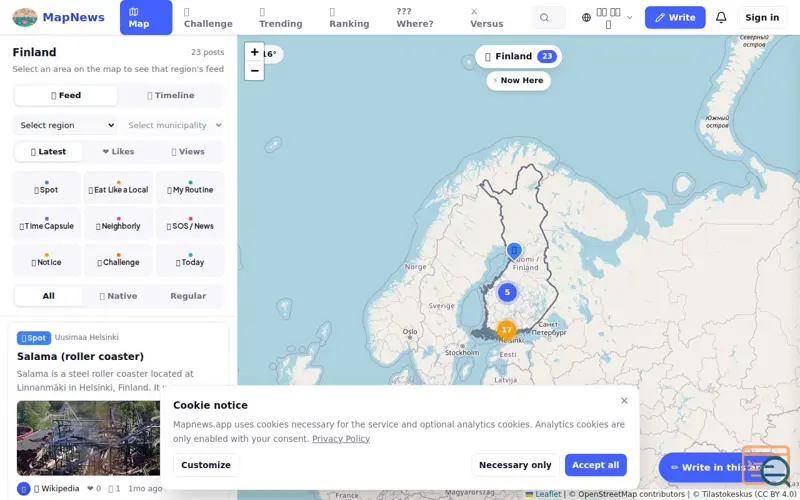Open the Where? tab

click(415, 17)
